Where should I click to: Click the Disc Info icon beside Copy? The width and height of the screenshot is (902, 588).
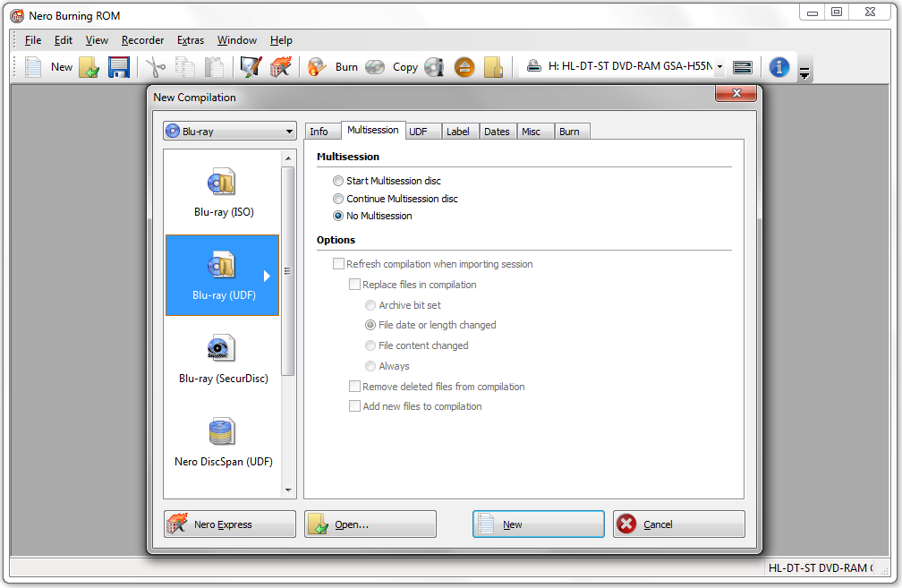pyautogui.click(x=434, y=67)
